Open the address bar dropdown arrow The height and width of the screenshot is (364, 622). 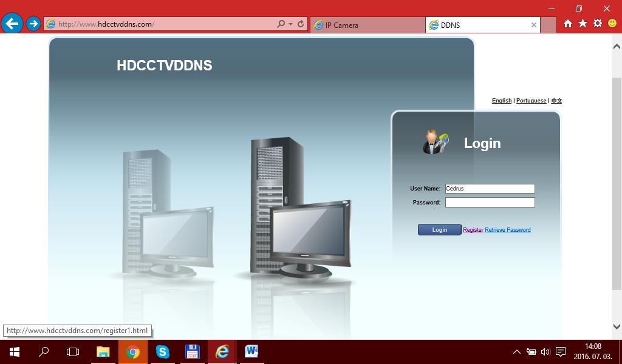tap(291, 24)
